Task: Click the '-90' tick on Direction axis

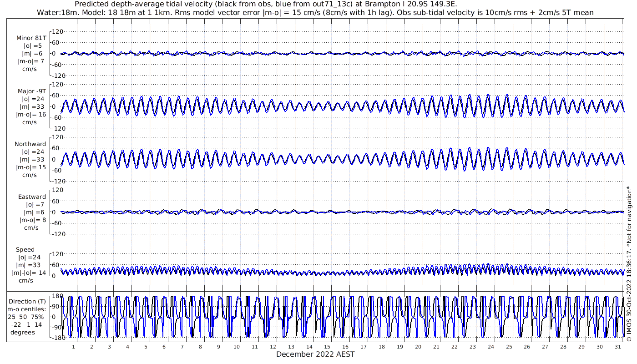Action: click(57, 327)
